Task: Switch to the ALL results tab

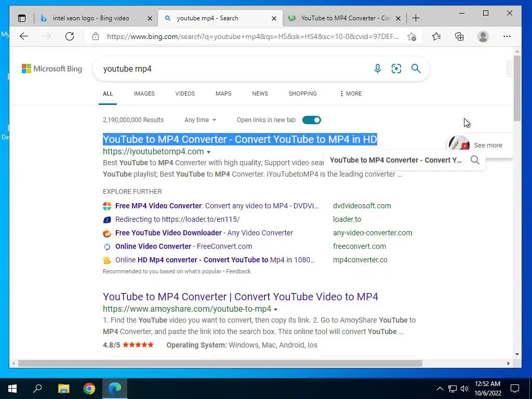Action: (x=108, y=94)
